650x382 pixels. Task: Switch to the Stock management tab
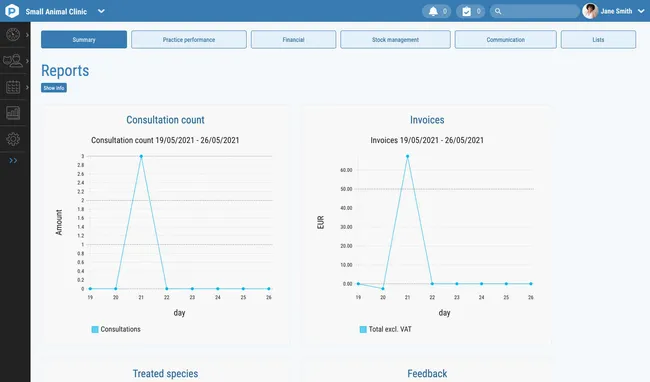[395, 39]
